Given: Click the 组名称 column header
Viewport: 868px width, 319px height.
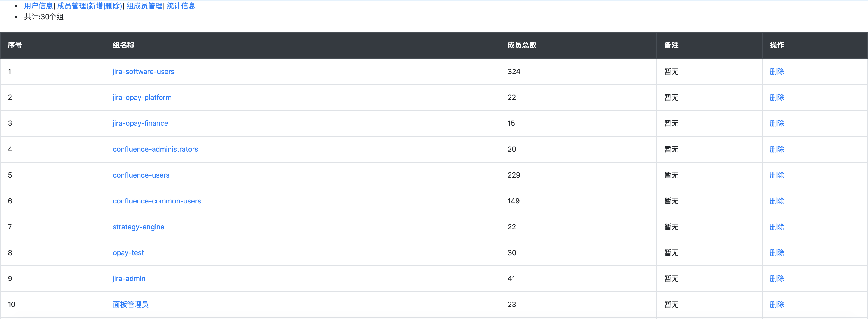Looking at the screenshot, I should pyautogui.click(x=123, y=45).
